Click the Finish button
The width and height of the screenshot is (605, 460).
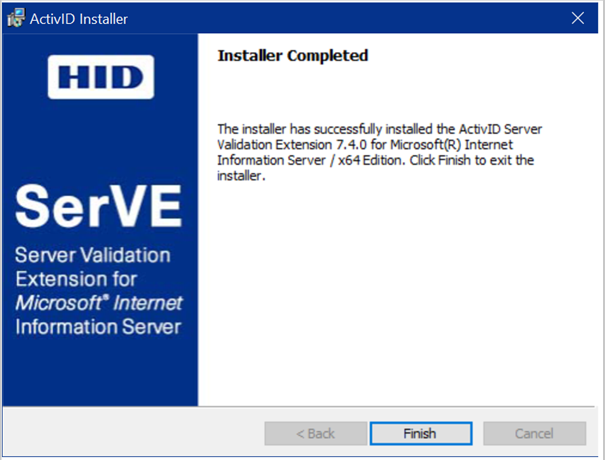pos(421,433)
